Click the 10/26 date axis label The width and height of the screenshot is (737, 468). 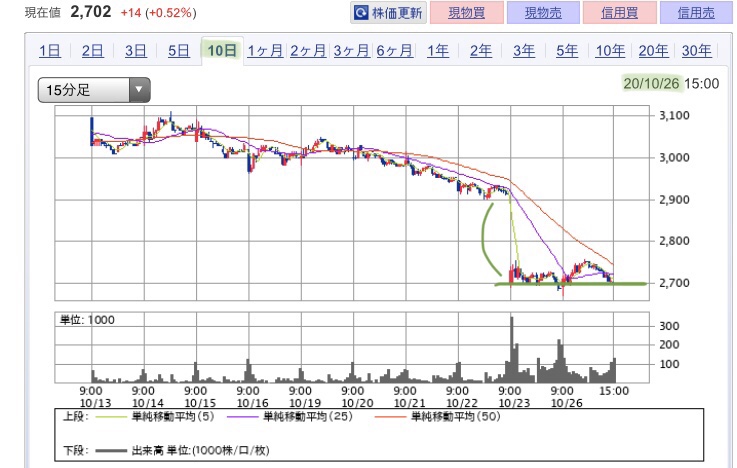coord(566,403)
